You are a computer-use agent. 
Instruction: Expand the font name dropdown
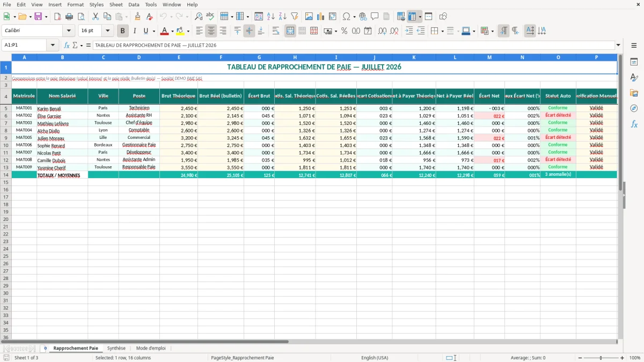pyautogui.click(x=69, y=31)
